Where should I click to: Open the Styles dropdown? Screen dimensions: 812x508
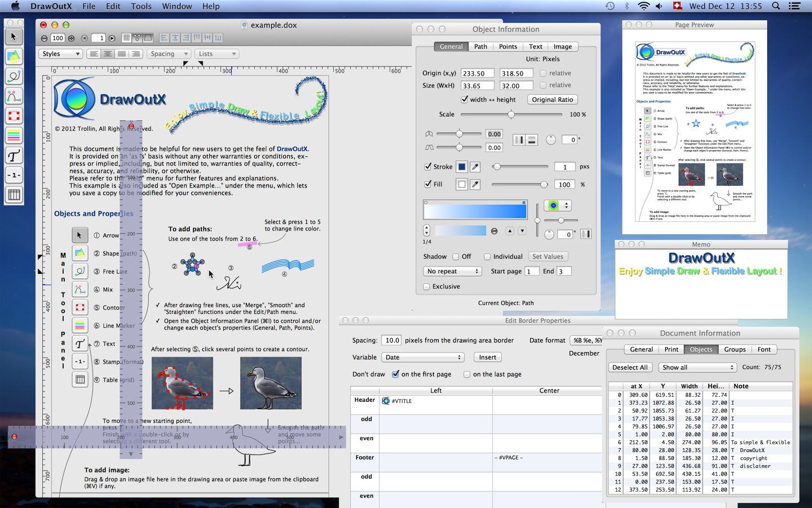point(61,54)
